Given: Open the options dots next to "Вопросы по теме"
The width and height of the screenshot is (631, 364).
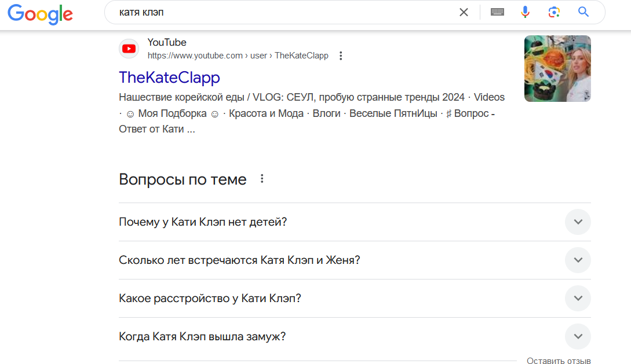Looking at the screenshot, I should [262, 179].
